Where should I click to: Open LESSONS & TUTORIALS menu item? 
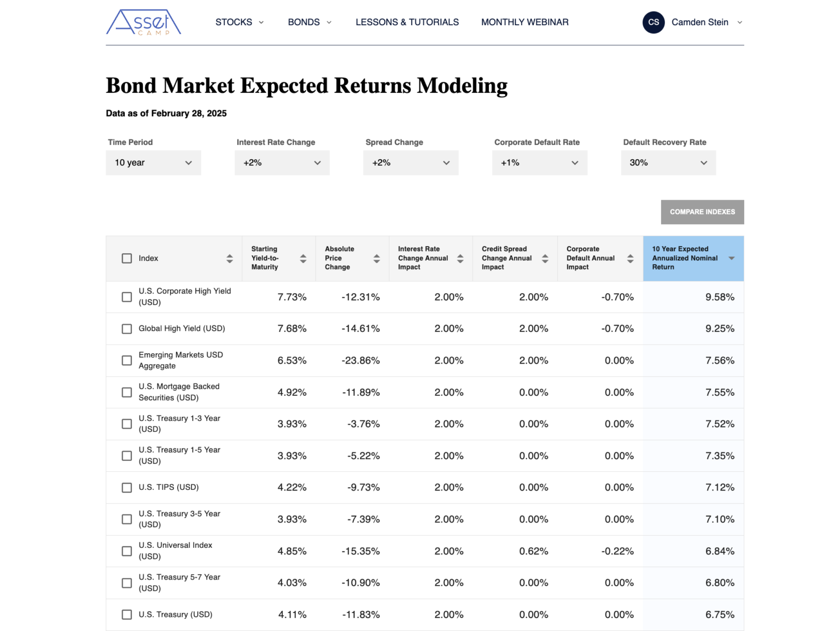(407, 22)
